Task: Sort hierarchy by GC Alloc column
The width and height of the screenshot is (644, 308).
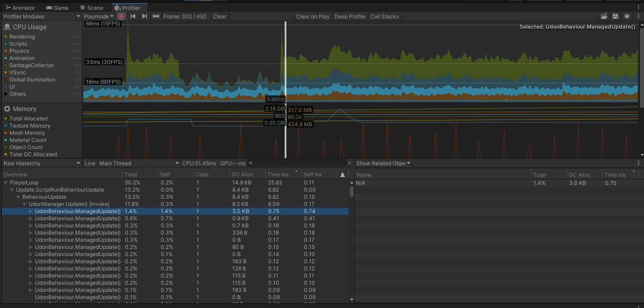Action: [247, 175]
